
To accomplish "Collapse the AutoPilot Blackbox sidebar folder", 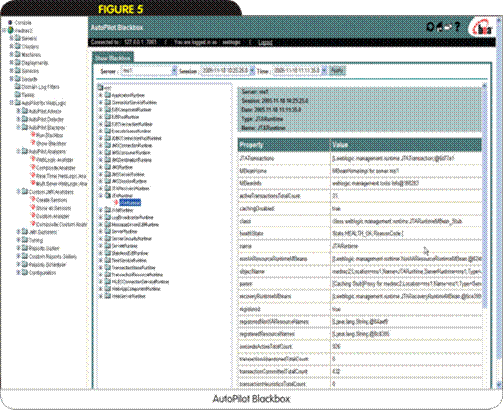I will coord(19,127).
